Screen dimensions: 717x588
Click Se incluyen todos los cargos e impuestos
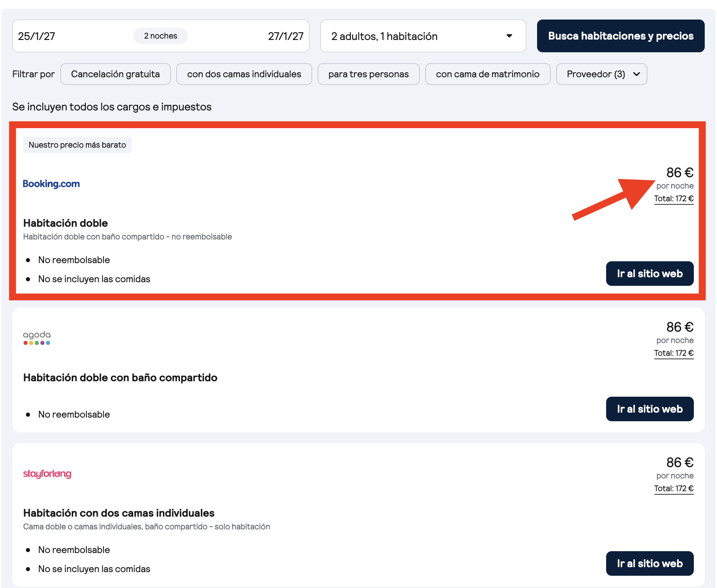point(112,107)
